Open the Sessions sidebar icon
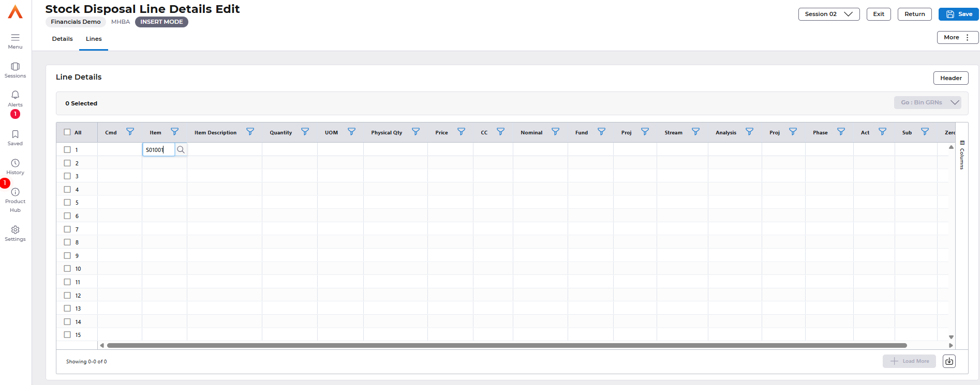Screen dimensions: 980x385 pyautogui.click(x=16, y=66)
